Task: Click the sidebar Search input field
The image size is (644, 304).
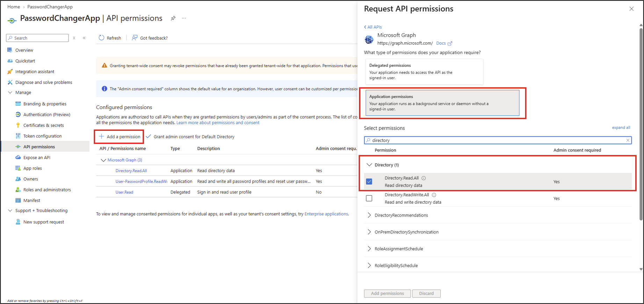Action: pos(37,38)
